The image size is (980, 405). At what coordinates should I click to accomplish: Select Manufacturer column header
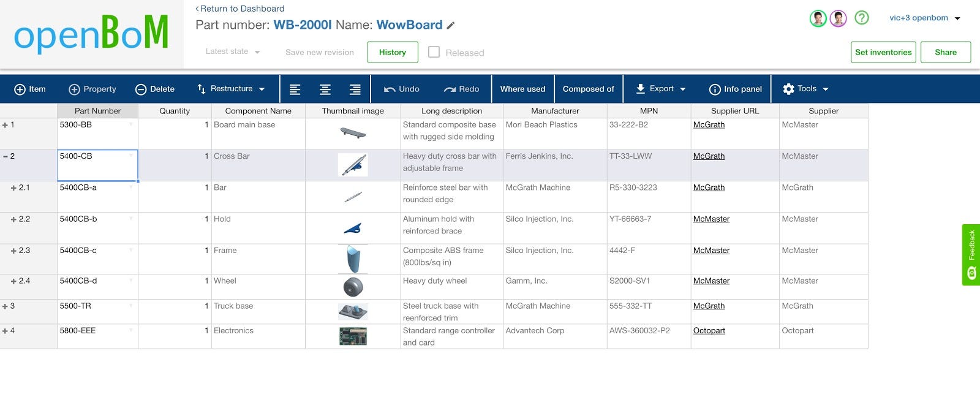(555, 111)
